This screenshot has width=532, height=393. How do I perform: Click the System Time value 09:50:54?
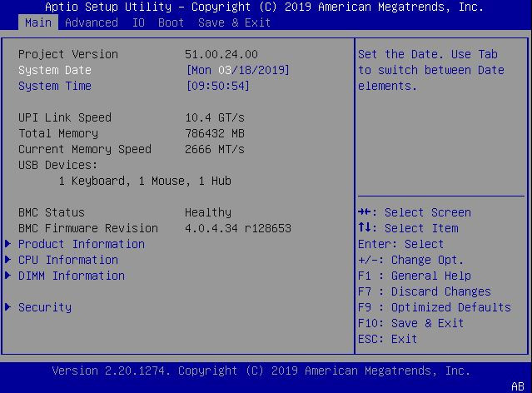click(218, 86)
